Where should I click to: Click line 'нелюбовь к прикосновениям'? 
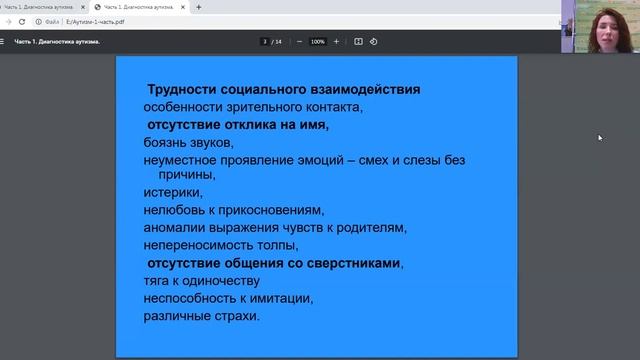234,210
